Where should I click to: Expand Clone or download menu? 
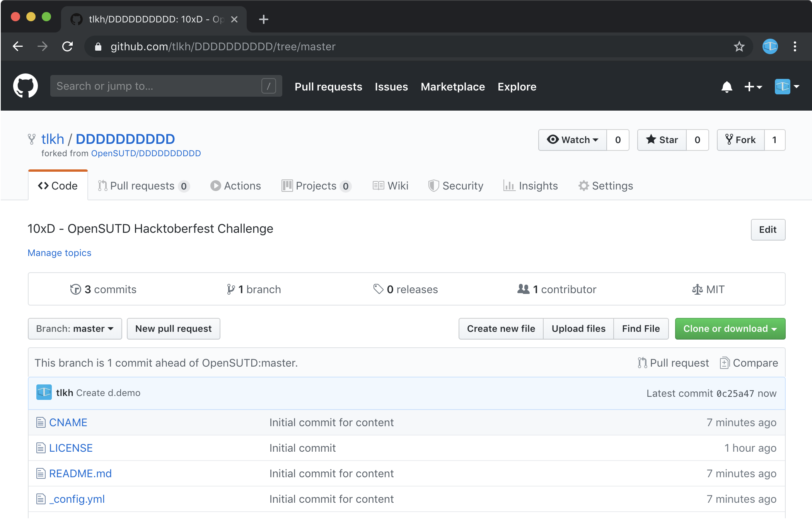coord(730,329)
